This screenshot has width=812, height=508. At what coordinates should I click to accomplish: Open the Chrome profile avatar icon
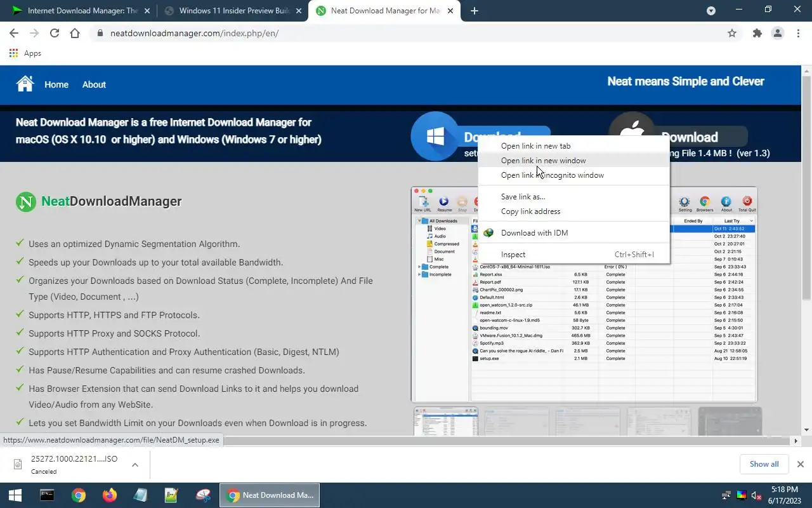click(778, 33)
